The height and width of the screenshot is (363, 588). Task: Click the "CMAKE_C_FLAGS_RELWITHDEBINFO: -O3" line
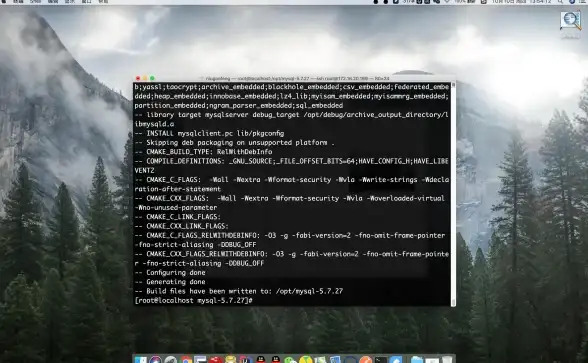tap(290, 236)
